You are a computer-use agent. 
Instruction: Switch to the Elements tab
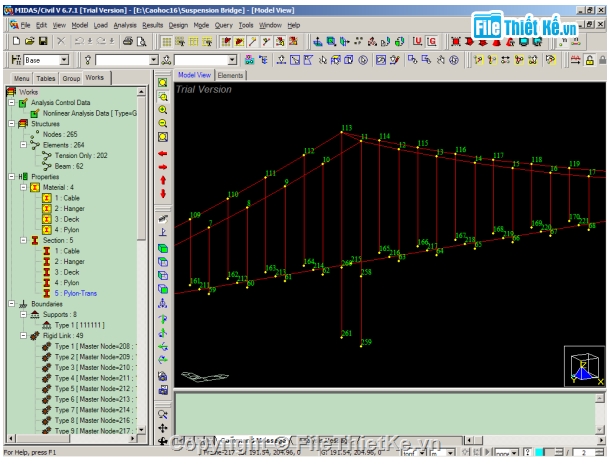click(230, 75)
